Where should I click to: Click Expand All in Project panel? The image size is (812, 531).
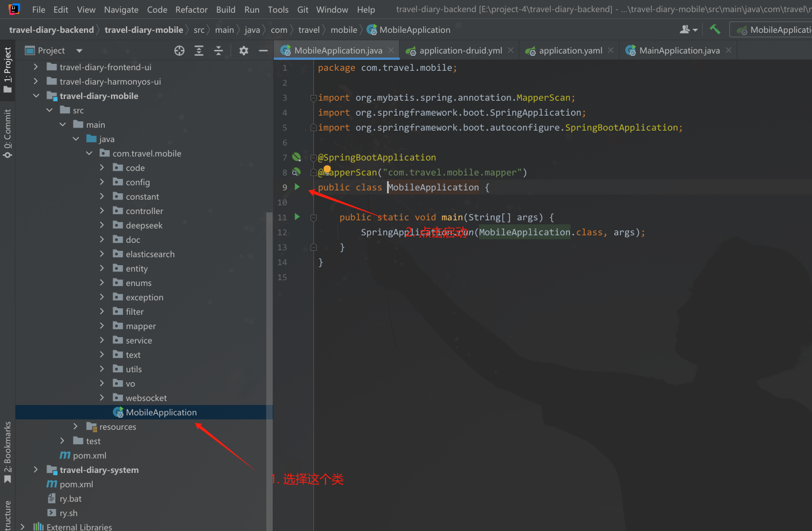click(x=199, y=51)
